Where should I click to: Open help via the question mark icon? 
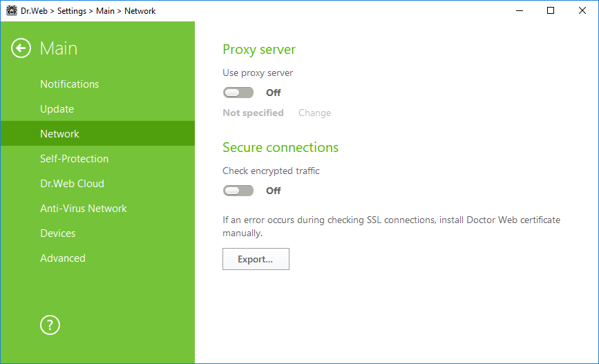pos(50,325)
